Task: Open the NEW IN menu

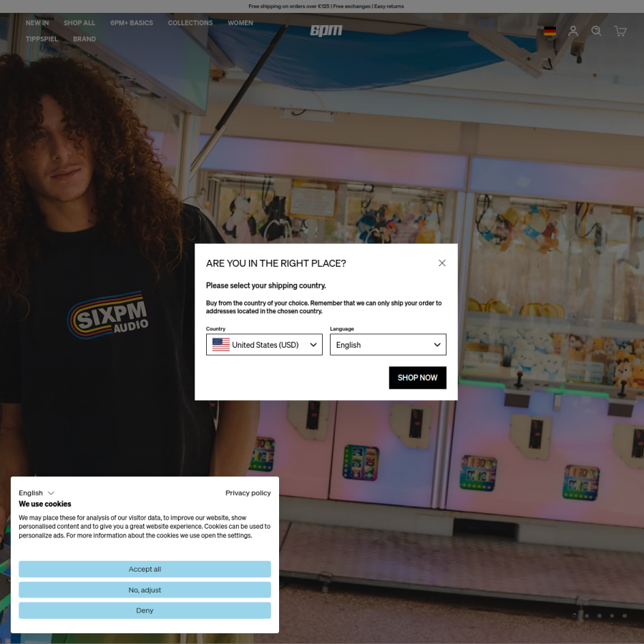Action: point(37,23)
